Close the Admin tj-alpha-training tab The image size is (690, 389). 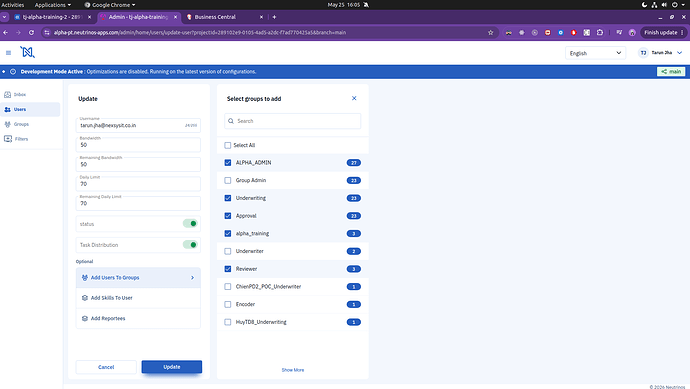[x=175, y=17]
